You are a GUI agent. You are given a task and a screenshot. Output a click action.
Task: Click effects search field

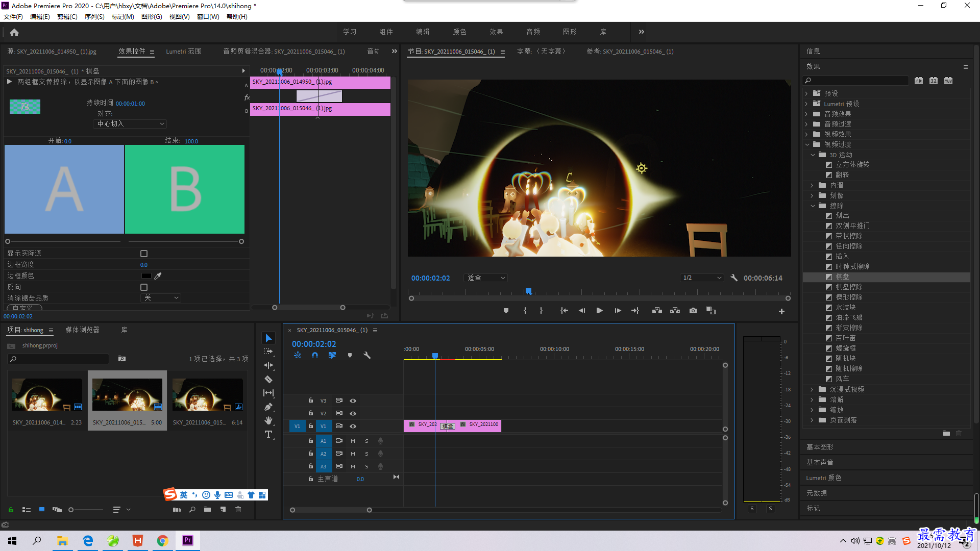tap(855, 81)
